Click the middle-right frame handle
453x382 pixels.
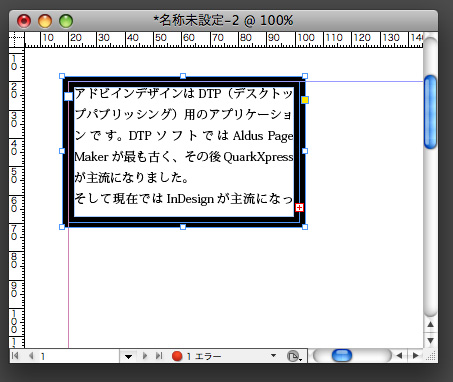pos(305,151)
